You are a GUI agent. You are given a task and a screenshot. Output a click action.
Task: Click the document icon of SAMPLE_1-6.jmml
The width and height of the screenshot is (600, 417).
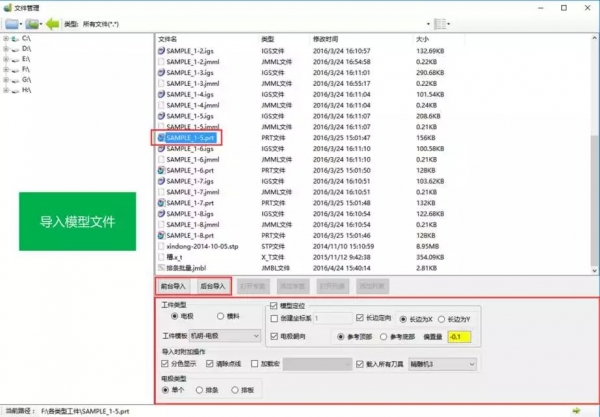coord(161,159)
